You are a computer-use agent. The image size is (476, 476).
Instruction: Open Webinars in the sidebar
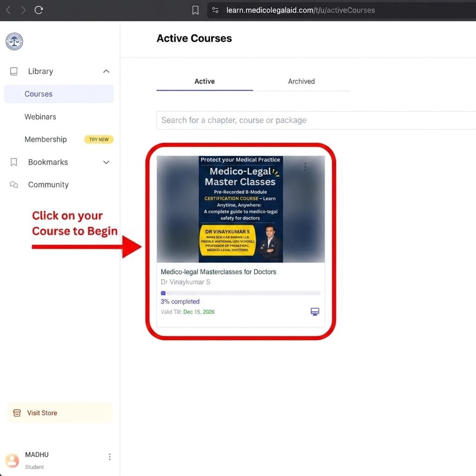coord(40,117)
